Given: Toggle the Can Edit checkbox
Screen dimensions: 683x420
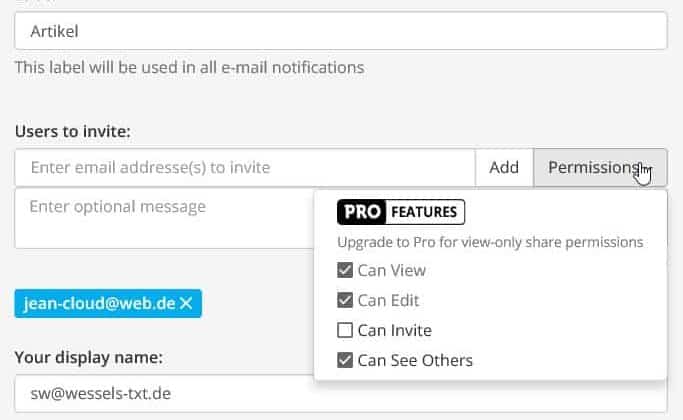Looking at the screenshot, I should (345, 300).
